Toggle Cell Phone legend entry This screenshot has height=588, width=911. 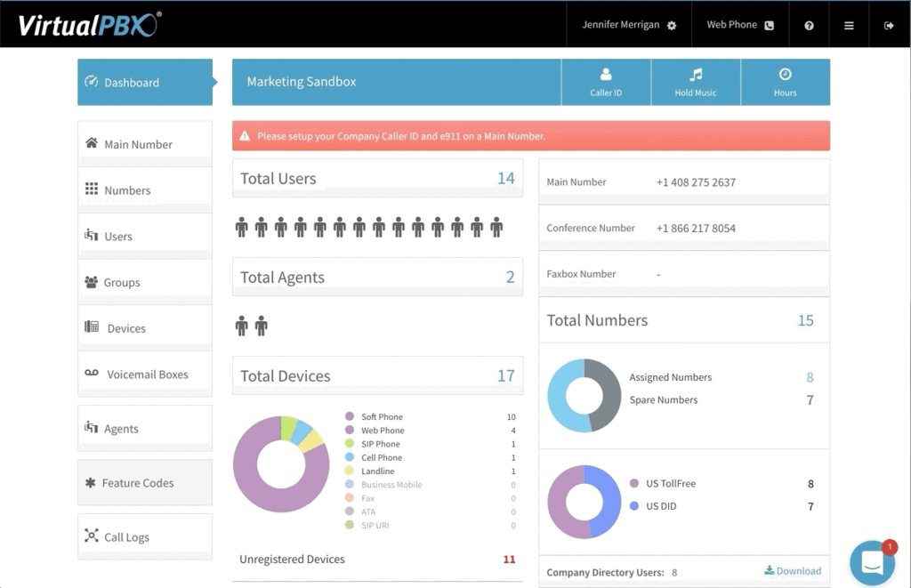382,458
